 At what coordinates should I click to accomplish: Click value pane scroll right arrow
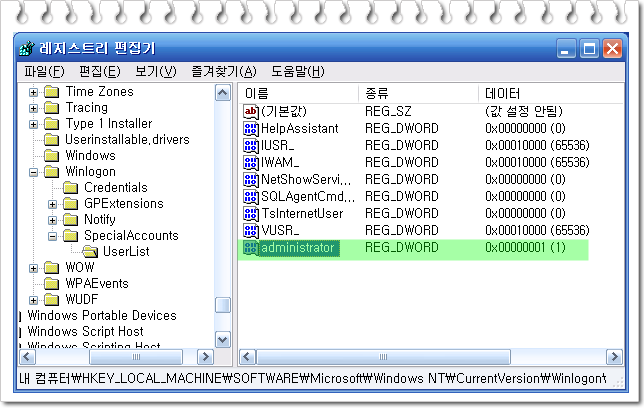(x=614, y=357)
